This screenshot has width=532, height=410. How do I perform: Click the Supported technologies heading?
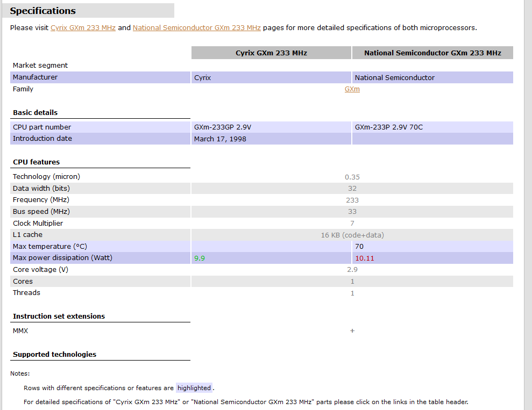pyautogui.click(x=55, y=355)
